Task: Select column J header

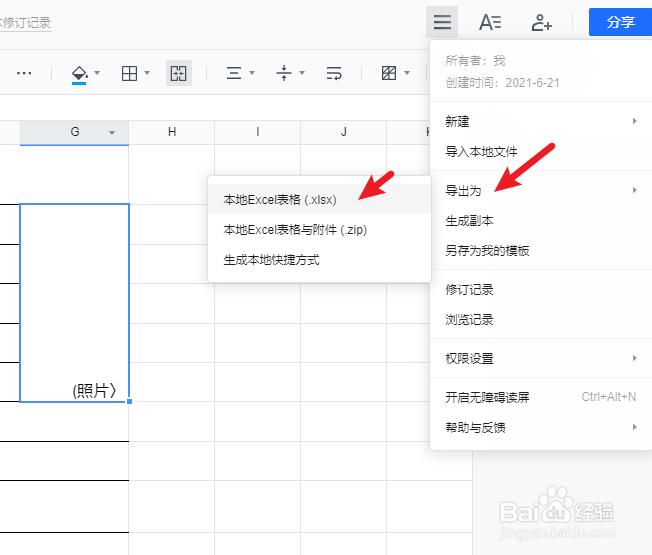Action: point(343,132)
